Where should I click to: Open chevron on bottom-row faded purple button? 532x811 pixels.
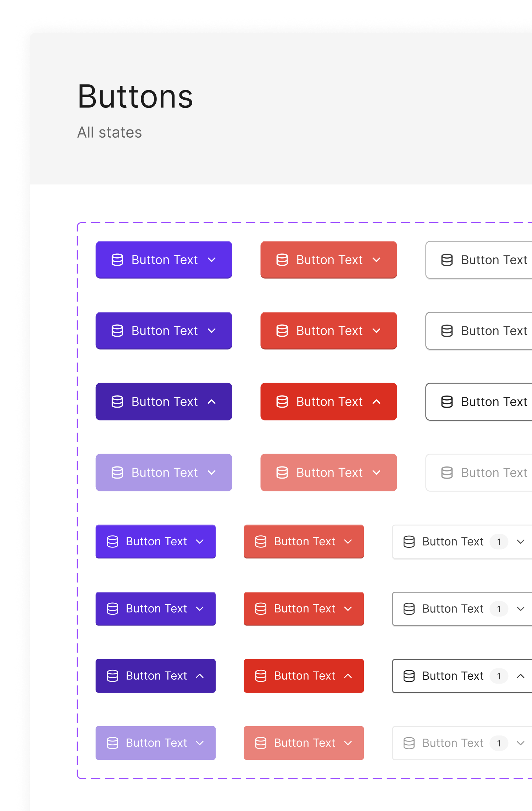tap(200, 743)
